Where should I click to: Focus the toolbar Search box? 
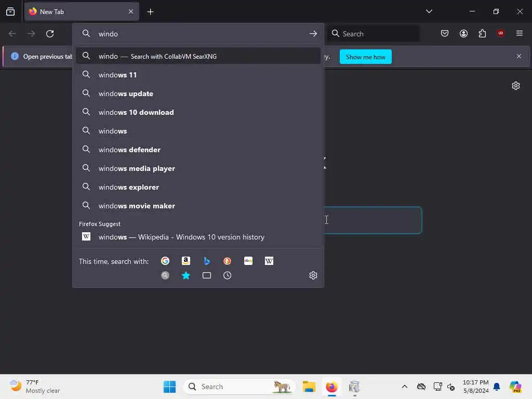click(373, 34)
